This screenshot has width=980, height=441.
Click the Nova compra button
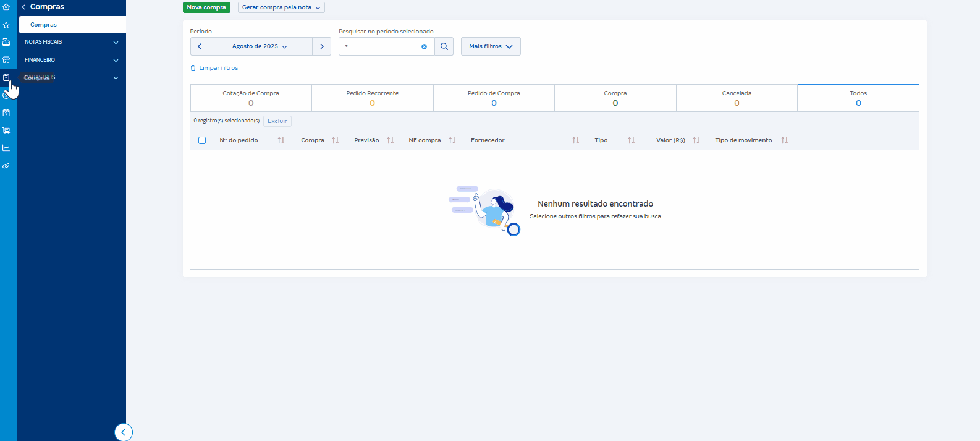coord(206,7)
